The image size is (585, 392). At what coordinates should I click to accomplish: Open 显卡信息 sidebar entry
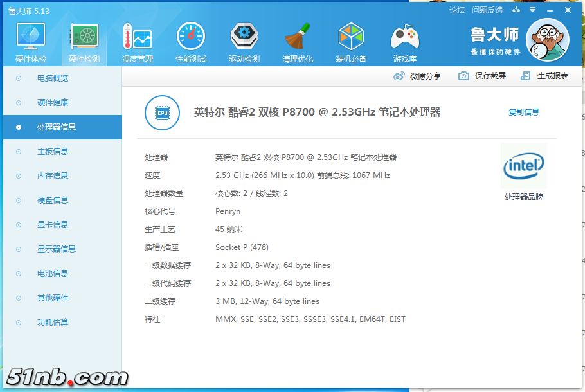[x=53, y=225]
